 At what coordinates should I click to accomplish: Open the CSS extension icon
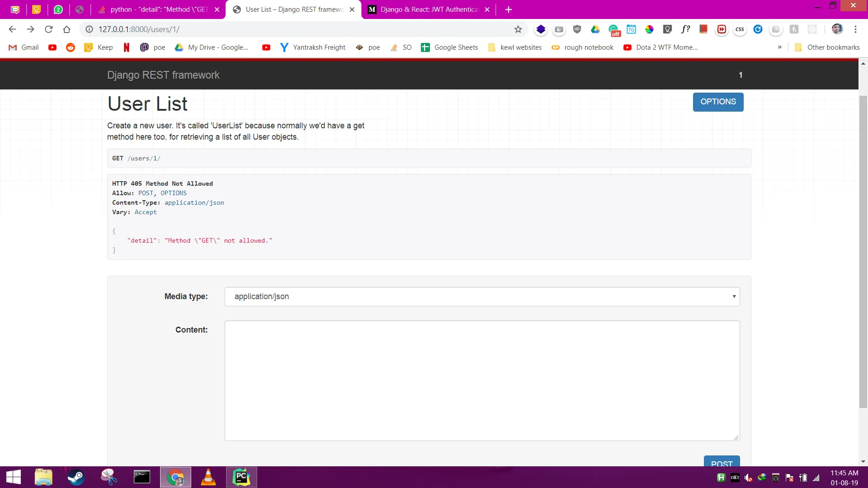(740, 29)
